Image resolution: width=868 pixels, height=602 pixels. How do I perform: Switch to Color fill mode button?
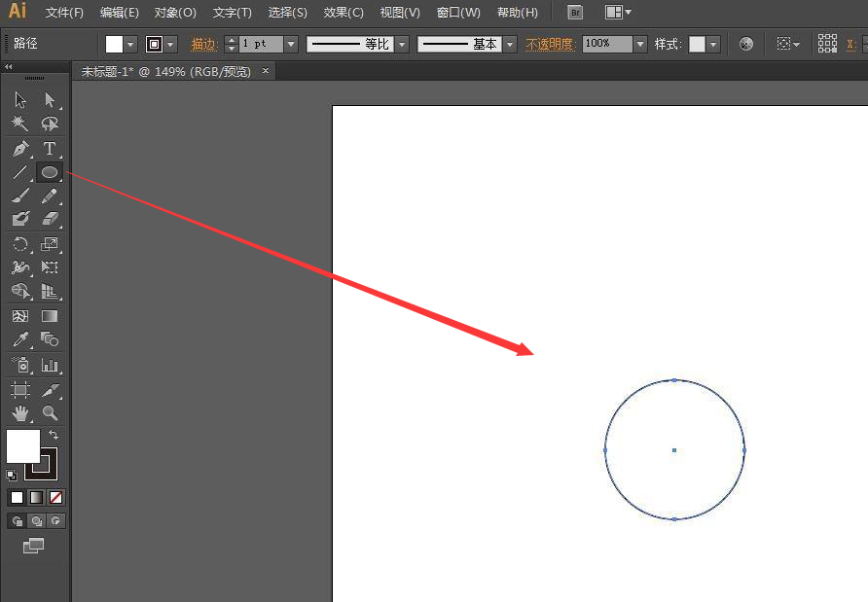tap(18, 497)
